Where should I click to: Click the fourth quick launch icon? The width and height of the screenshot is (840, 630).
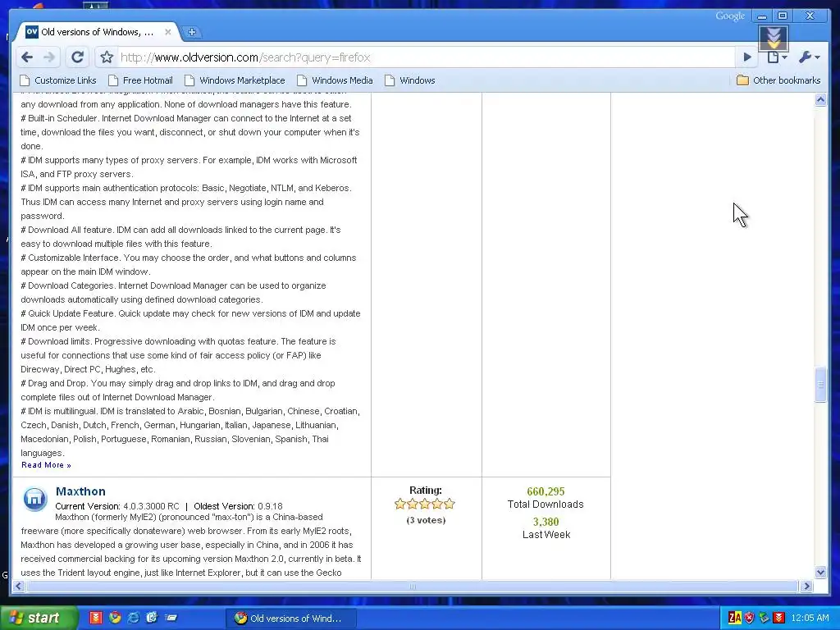point(152,618)
